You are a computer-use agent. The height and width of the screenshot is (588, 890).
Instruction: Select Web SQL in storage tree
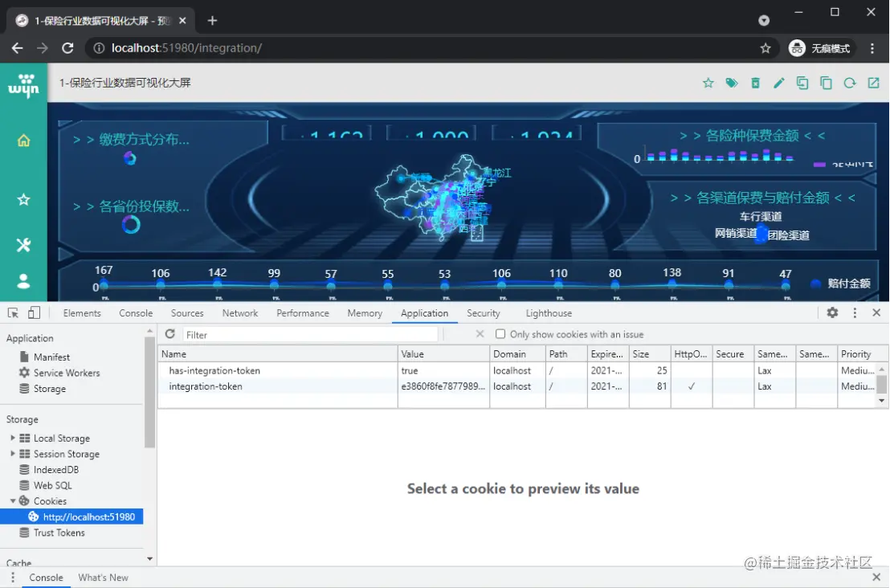pos(52,485)
